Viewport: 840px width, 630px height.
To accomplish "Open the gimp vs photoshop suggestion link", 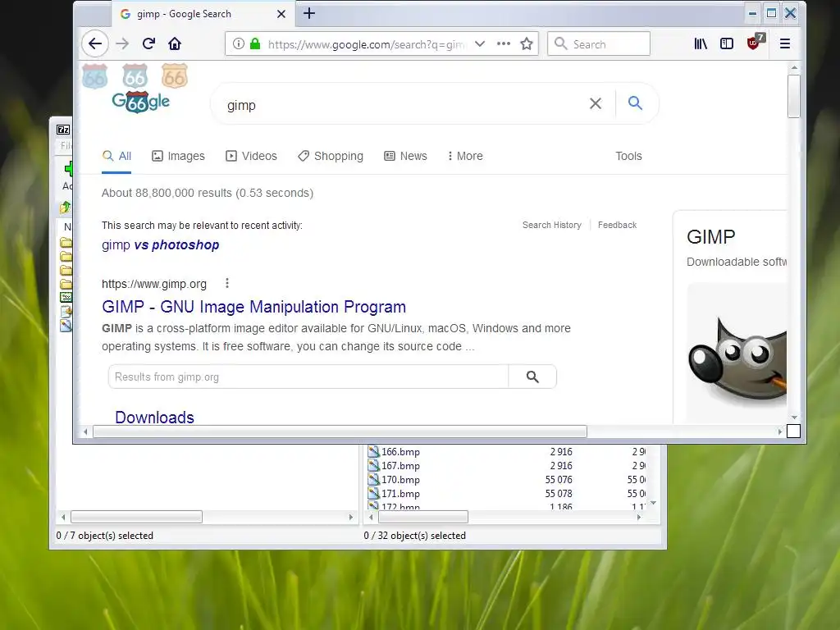I will [160, 244].
